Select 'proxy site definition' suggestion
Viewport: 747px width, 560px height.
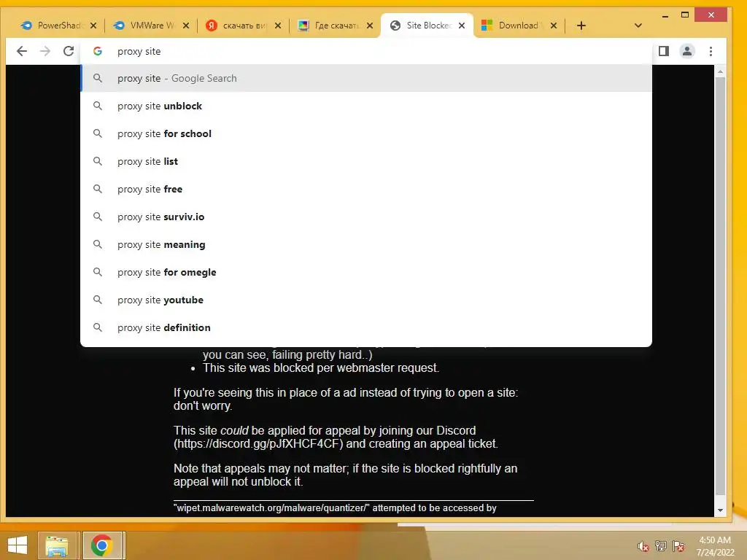point(366,327)
